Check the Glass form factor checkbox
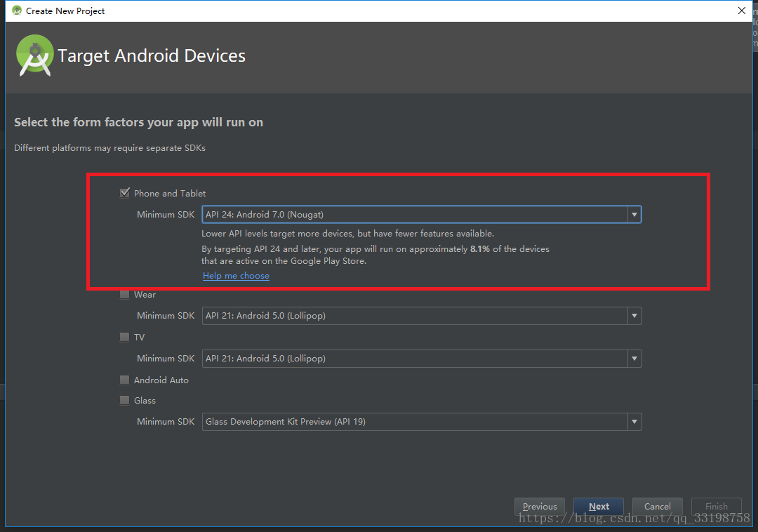The image size is (758, 532). point(125,400)
